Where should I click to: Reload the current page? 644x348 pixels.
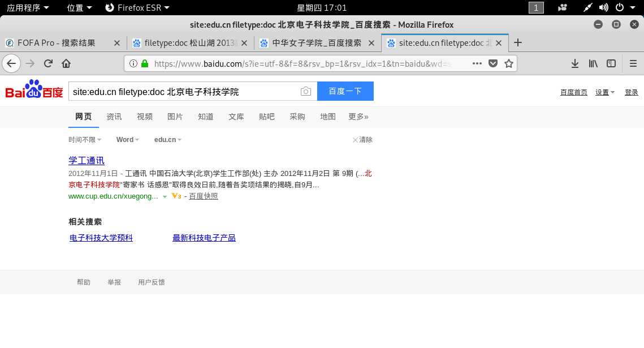49,64
